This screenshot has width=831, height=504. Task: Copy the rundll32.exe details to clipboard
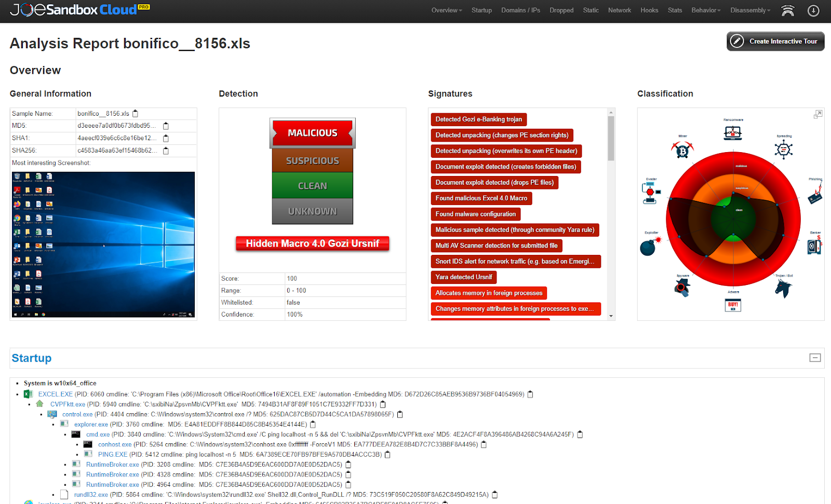(x=495, y=495)
